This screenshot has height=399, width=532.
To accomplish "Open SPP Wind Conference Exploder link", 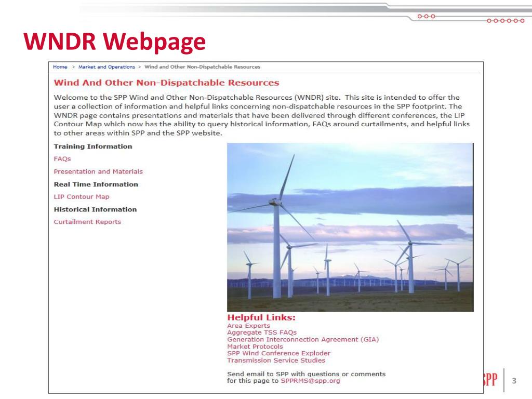I will (x=278, y=353).
